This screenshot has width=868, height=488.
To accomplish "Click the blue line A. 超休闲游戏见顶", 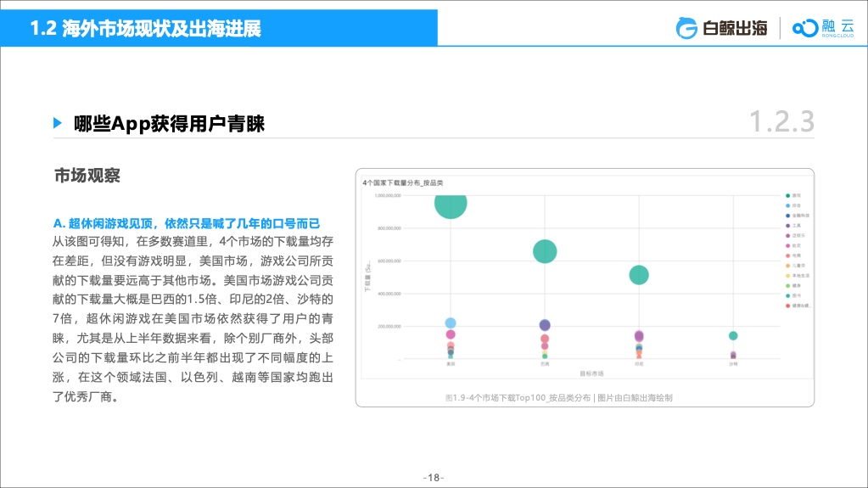I will tap(187, 224).
